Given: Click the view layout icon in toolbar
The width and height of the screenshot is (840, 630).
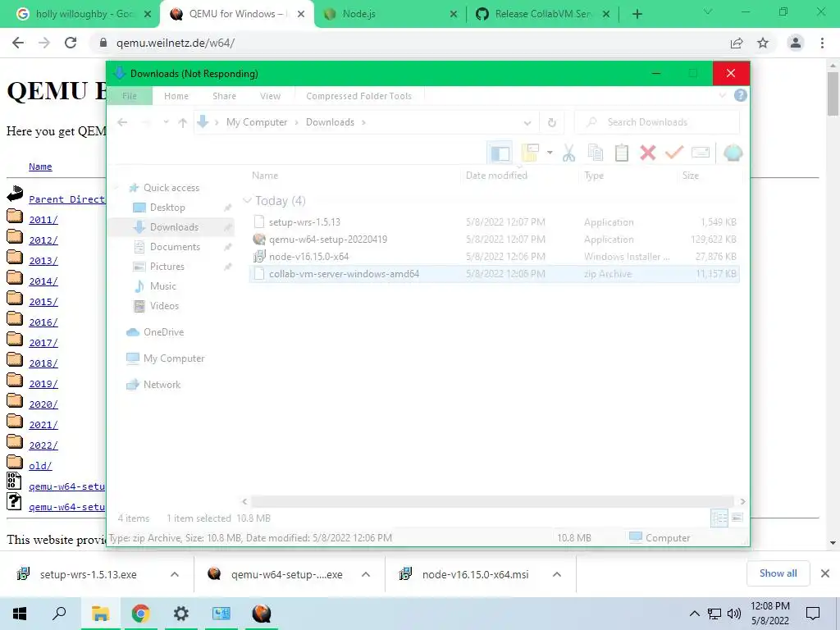Looking at the screenshot, I should pyautogui.click(x=530, y=153).
